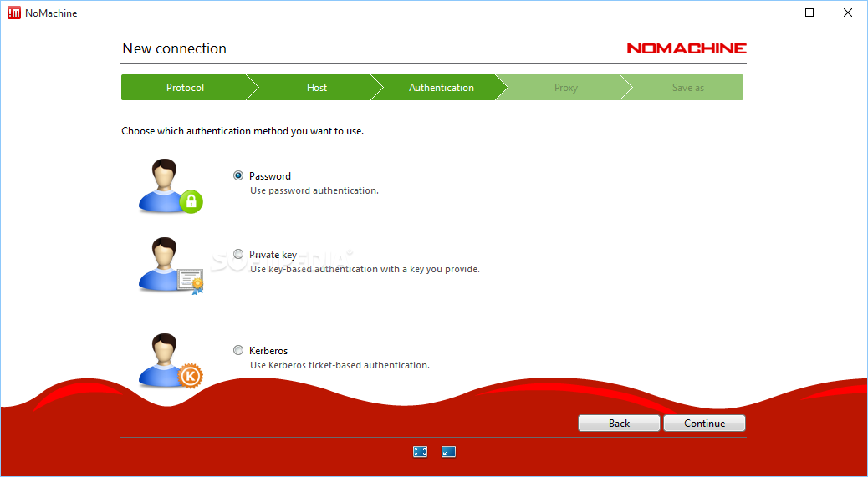Click the 'New connection' heading
The width and height of the screenshot is (868, 477).
point(175,48)
